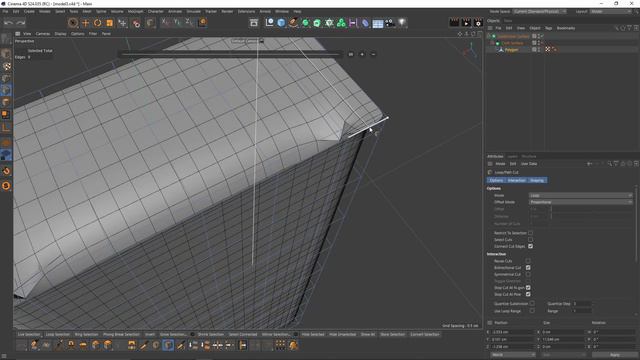
Task: Click the MoGraph cloner icon
Action: [x=341, y=23]
